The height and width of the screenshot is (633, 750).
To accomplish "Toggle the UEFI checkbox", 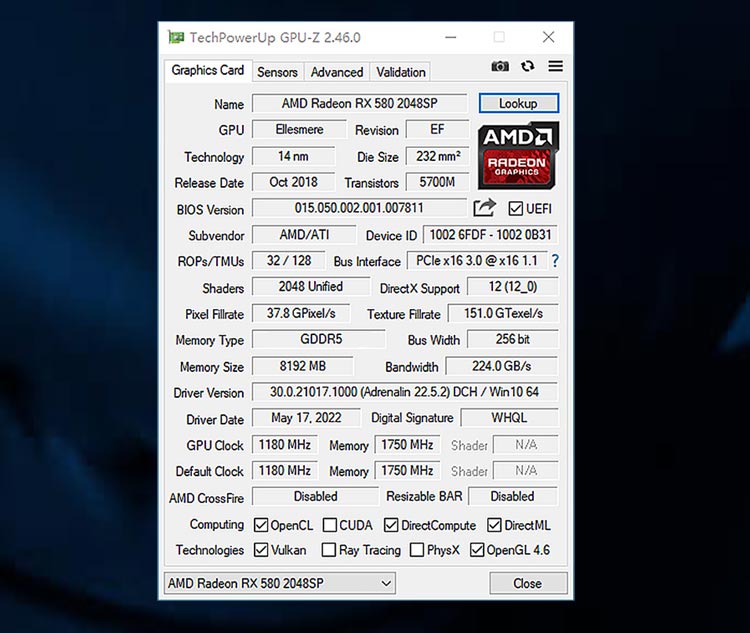I will (516, 209).
